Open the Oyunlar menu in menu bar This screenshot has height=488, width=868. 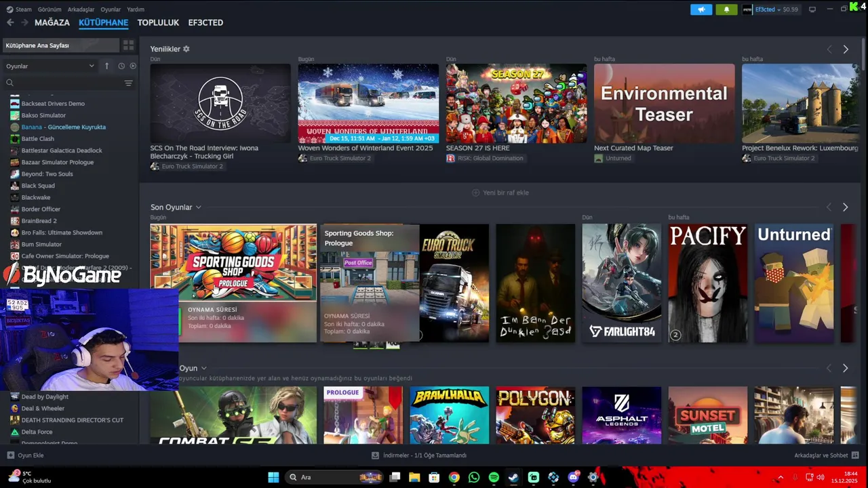coord(111,9)
